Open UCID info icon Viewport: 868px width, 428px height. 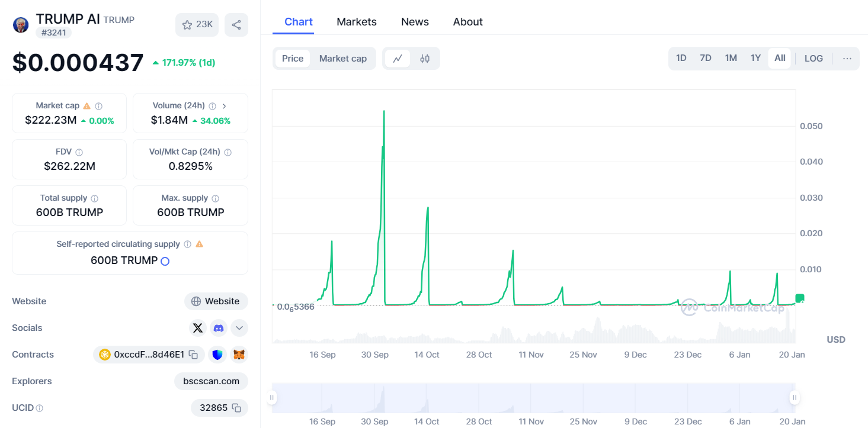[x=40, y=408]
